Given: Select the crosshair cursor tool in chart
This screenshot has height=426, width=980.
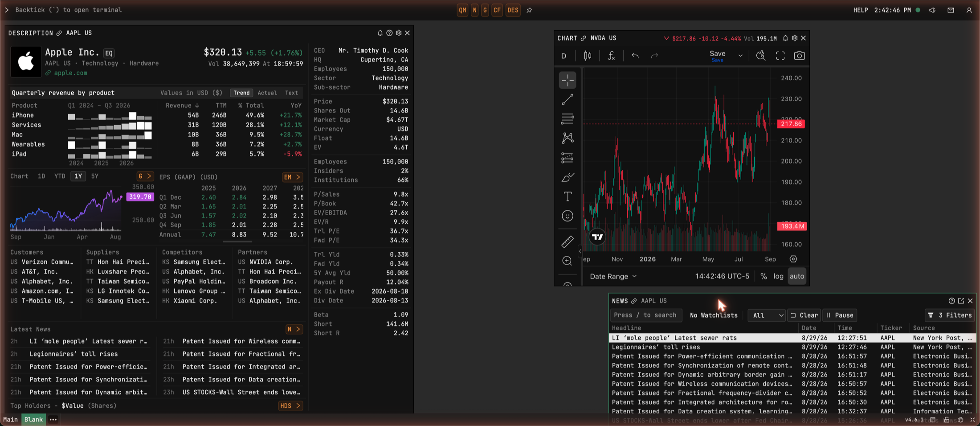Looking at the screenshot, I should 567,80.
